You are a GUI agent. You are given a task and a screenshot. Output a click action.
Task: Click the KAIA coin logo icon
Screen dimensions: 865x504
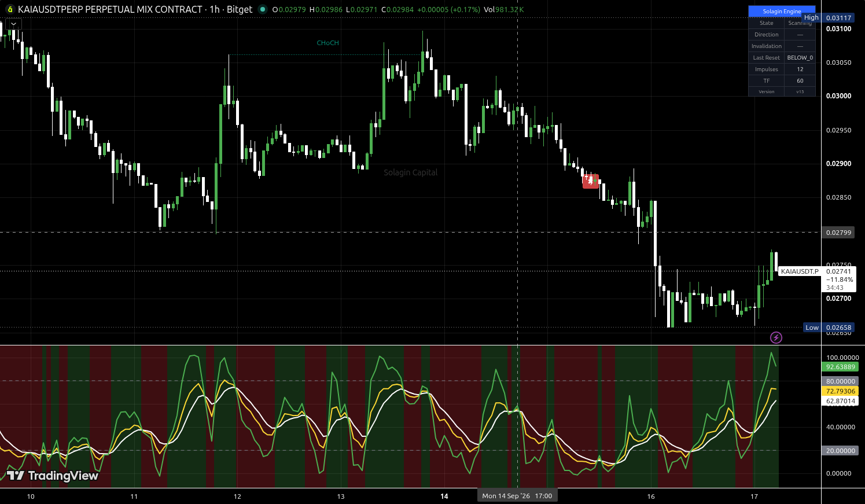click(x=10, y=9)
